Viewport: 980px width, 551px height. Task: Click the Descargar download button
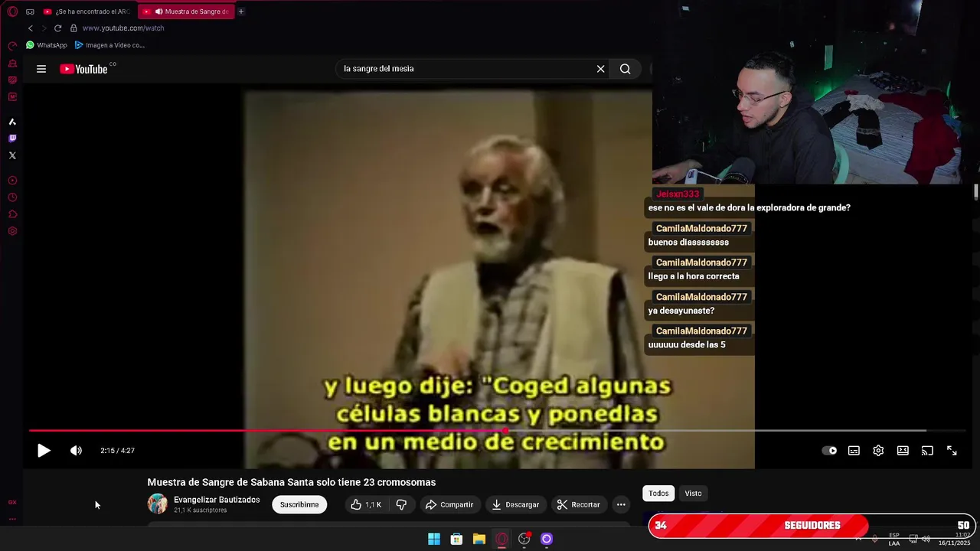tap(515, 504)
